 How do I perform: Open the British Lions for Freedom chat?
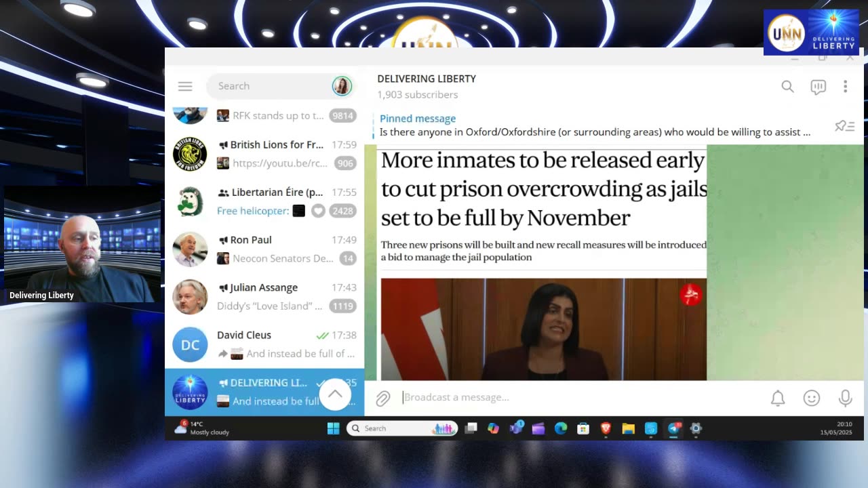point(264,154)
